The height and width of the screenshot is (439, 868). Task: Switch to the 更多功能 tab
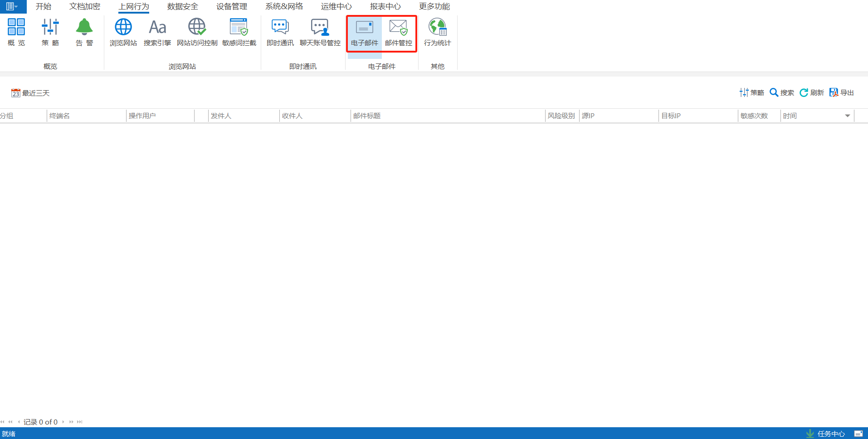[434, 6]
